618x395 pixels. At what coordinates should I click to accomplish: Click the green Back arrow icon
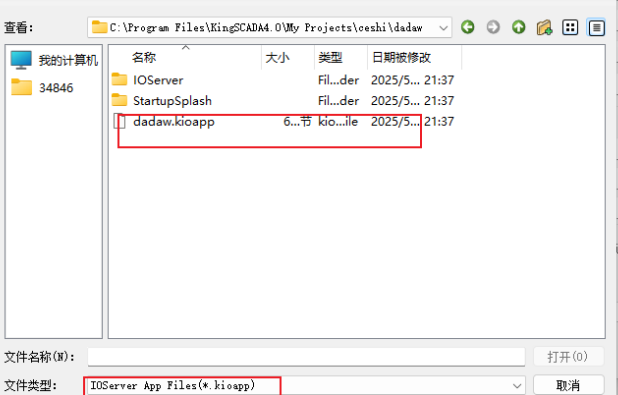468,27
